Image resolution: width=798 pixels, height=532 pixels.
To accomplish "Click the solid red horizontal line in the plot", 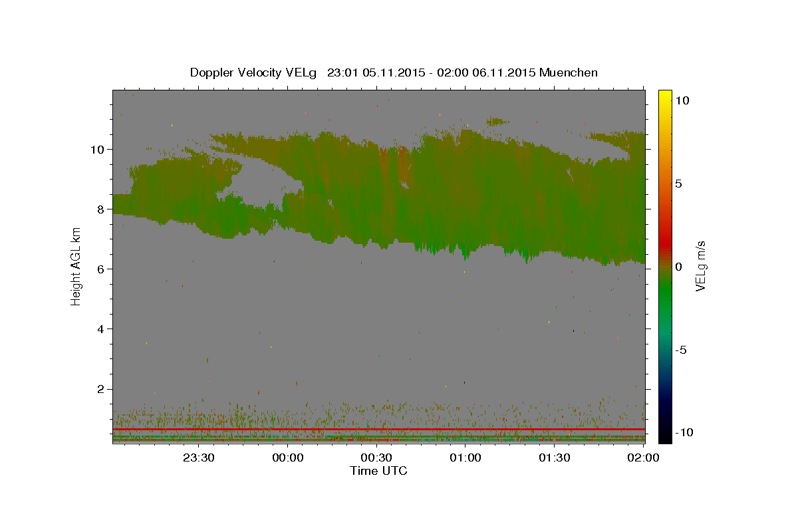I will (x=378, y=430).
